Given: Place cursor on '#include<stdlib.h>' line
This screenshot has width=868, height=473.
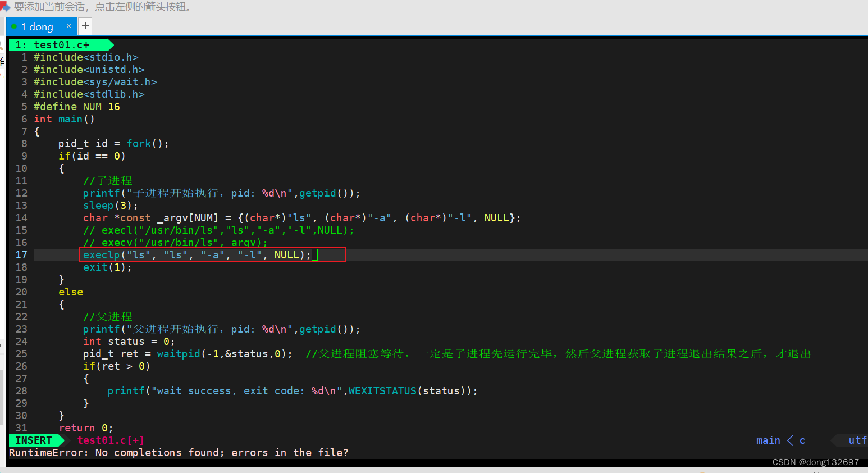Looking at the screenshot, I should tap(89, 94).
